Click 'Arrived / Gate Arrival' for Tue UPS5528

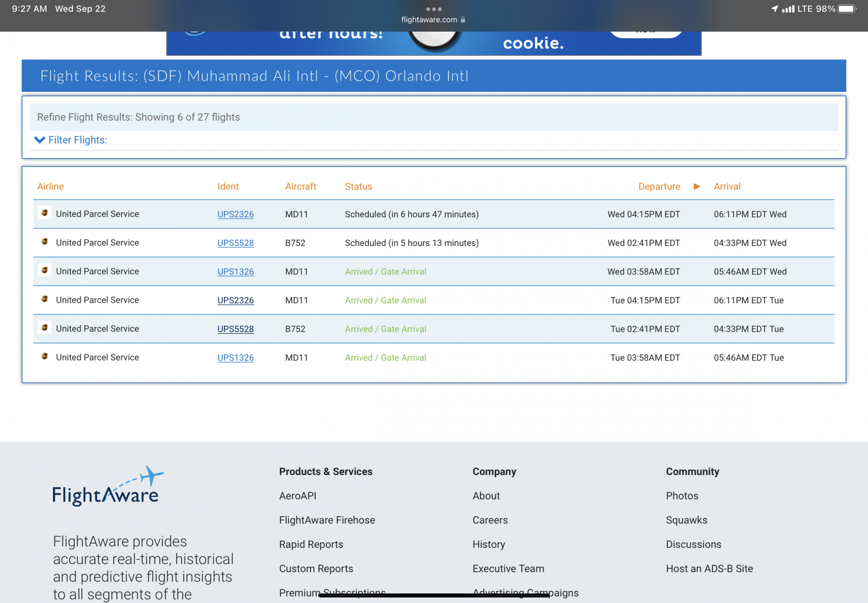pyautogui.click(x=385, y=329)
